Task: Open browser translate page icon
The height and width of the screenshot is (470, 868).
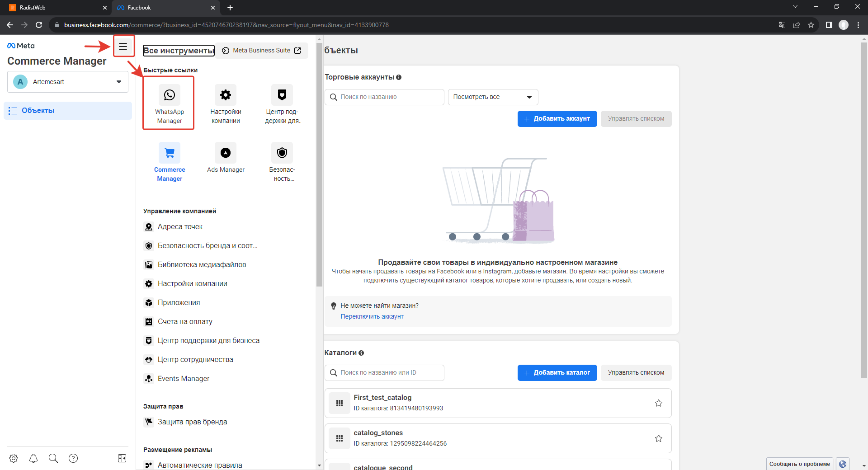Action: click(x=782, y=25)
